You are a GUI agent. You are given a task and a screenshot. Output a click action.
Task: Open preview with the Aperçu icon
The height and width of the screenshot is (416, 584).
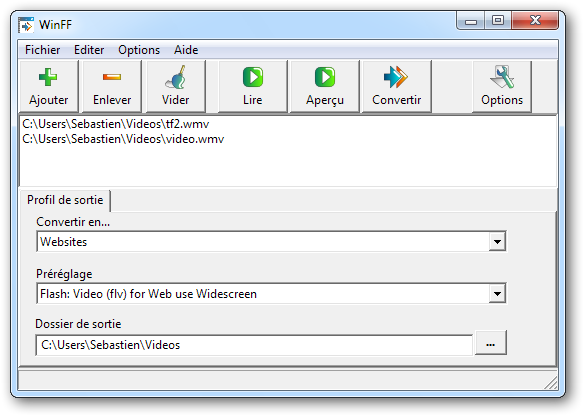pos(325,77)
